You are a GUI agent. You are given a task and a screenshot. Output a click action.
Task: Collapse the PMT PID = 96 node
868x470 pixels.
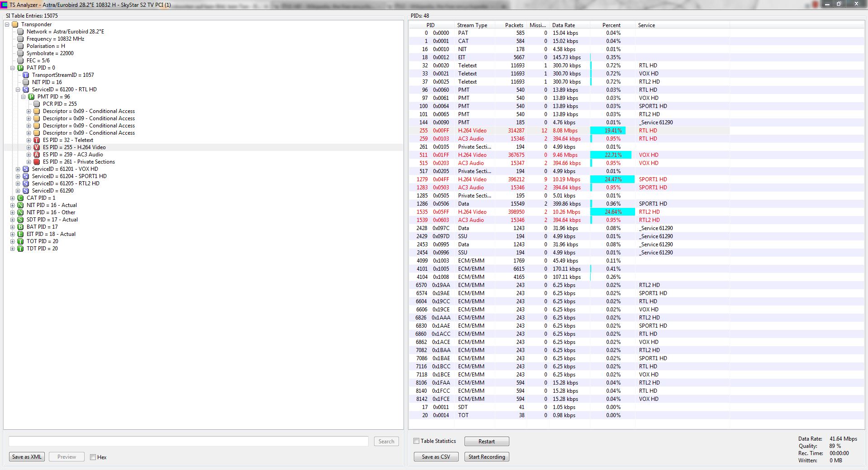pos(24,97)
